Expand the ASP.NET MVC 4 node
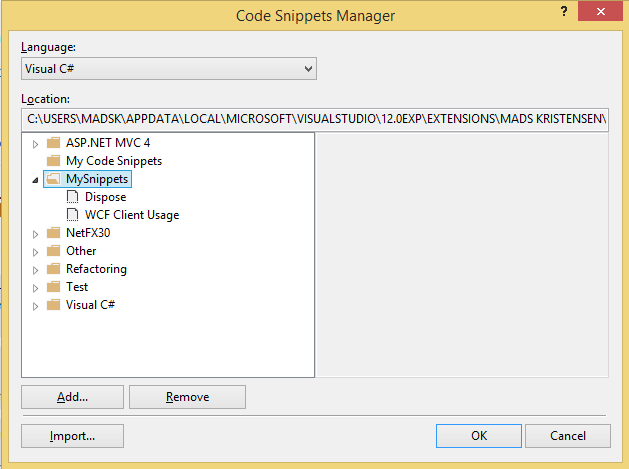This screenshot has height=469, width=629. click(x=36, y=143)
